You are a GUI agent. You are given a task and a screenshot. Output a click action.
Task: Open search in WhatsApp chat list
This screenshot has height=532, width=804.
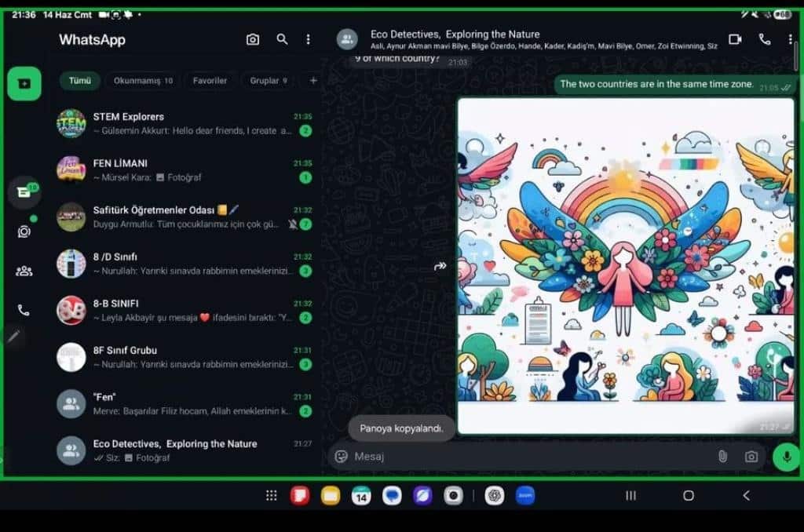[282, 39]
